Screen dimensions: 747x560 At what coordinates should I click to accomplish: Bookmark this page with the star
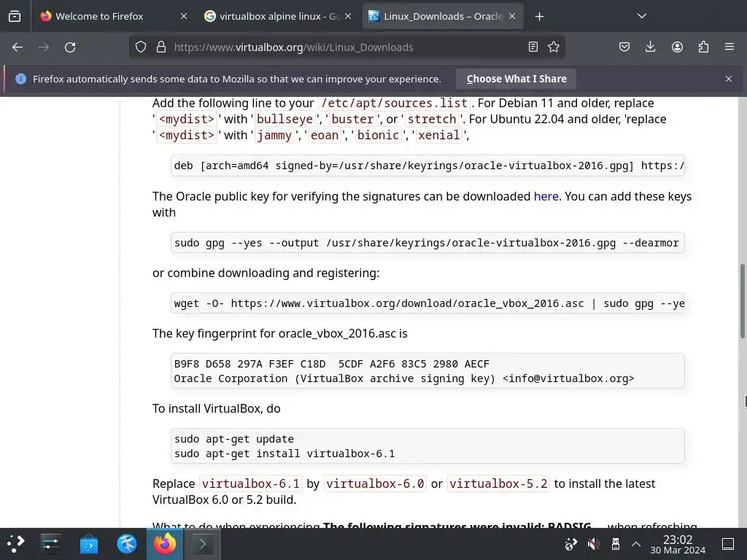point(554,47)
